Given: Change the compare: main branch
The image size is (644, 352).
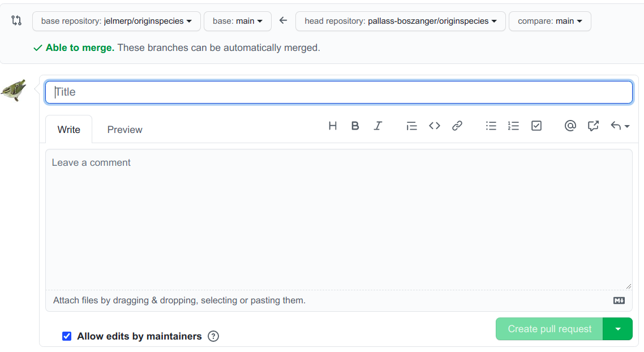Looking at the screenshot, I should [x=549, y=21].
